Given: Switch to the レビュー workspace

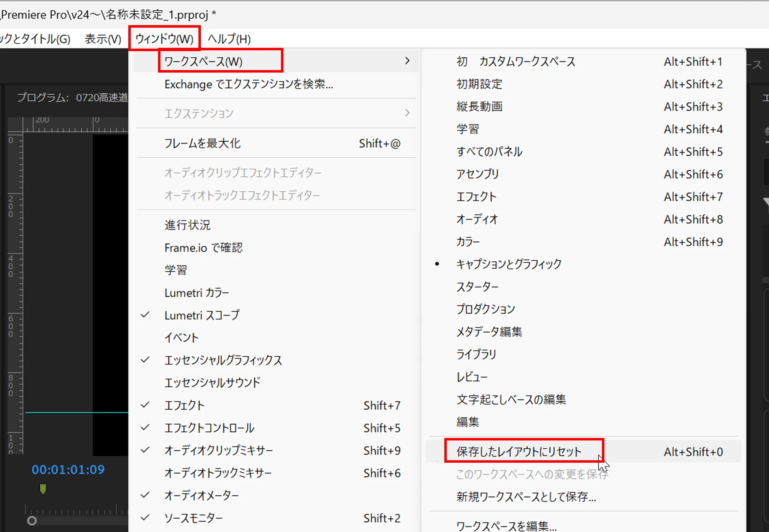Looking at the screenshot, I should click(583, 377).
